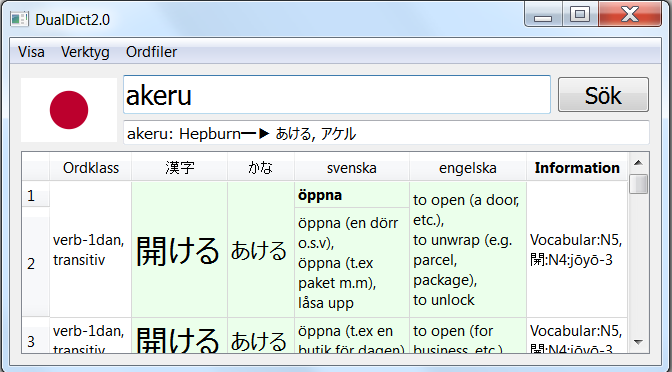
Task: Open the Ordfiler menu
Action: coord(151,52)
